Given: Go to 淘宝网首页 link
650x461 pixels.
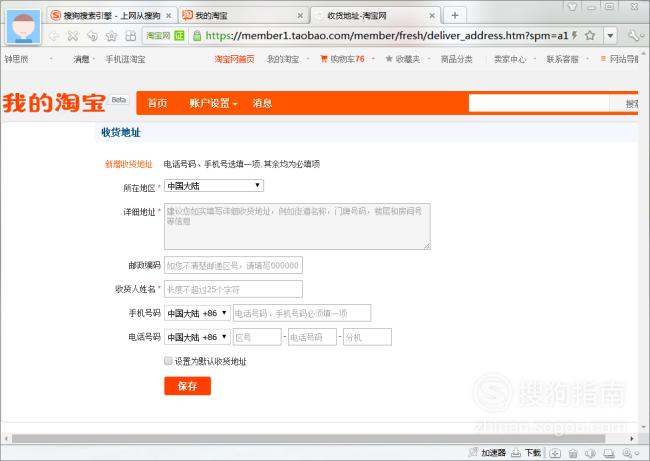Looking at the screenshot, I should [234, 59].
